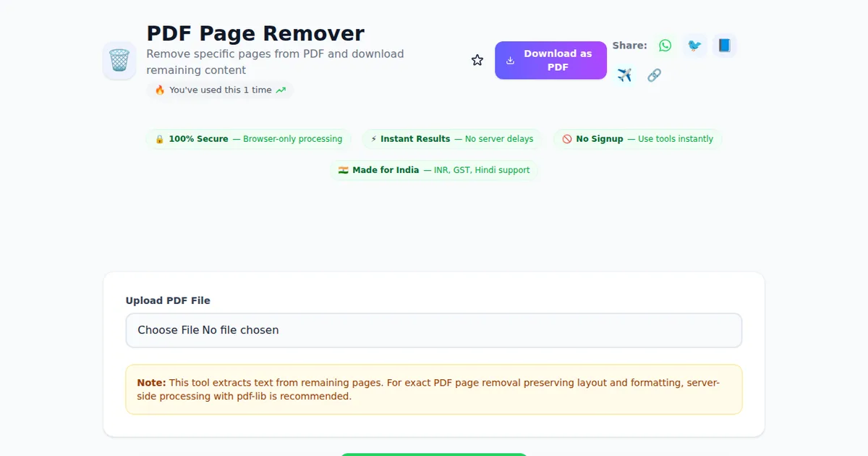Click the green trending arrow icon

281,90
